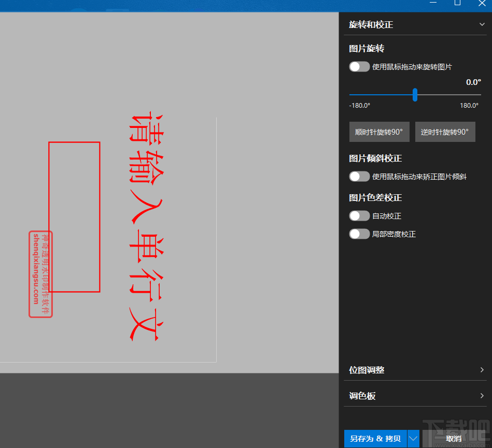This screenshot has width=492, height=448.
Task: Open dropdown arrow beside 另存为 & 拷贝
Action: click(413, 439)
